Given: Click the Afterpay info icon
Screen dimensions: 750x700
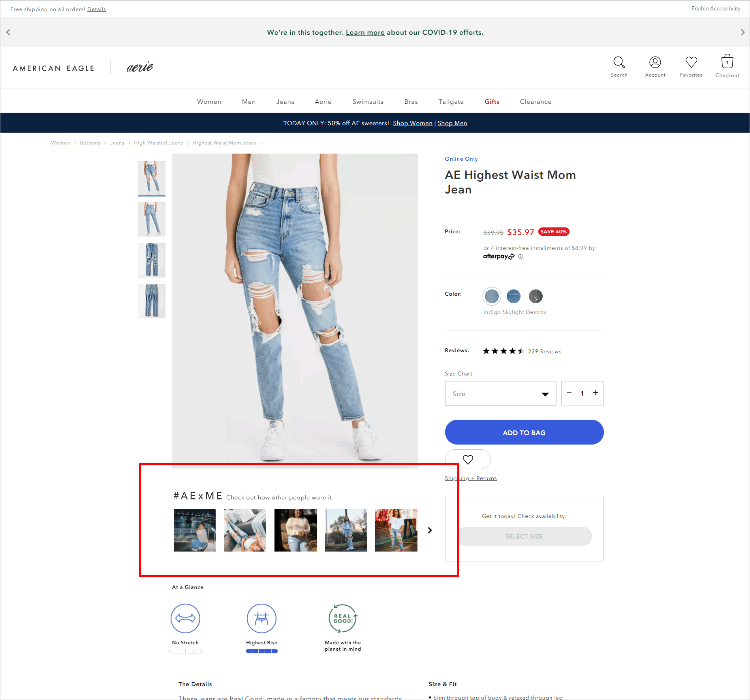Looking at the screenshot, I should click(x=521, y=257).
